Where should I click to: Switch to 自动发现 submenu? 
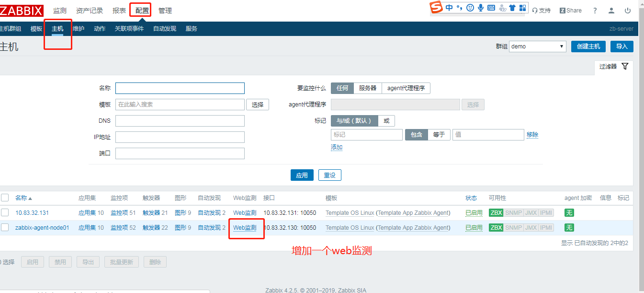(165, 29)
